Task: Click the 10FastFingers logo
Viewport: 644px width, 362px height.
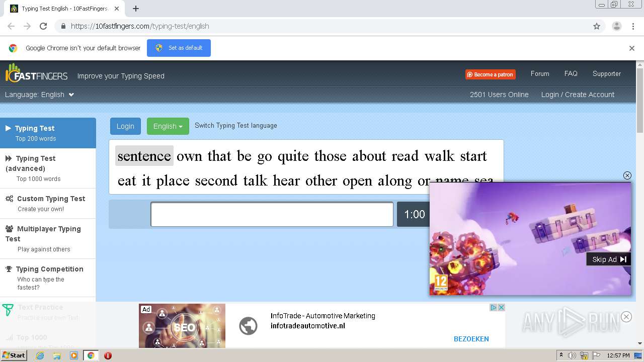Action: 36,74
